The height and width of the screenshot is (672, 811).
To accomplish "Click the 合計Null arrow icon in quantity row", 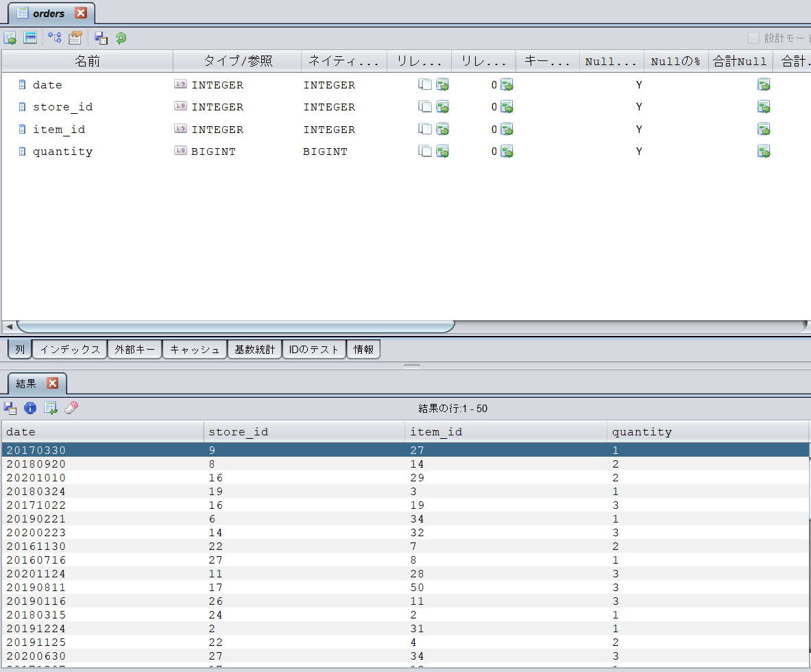I will pos(764,151).
